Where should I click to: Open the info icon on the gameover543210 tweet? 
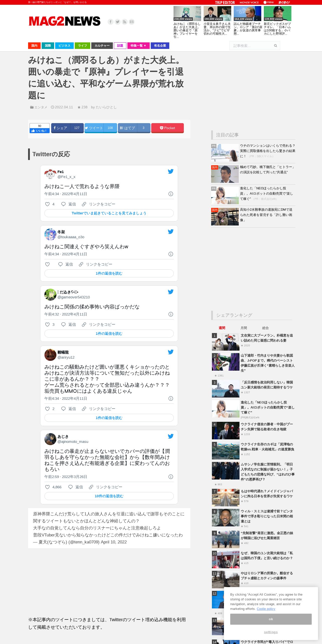(x=171, y=314)
